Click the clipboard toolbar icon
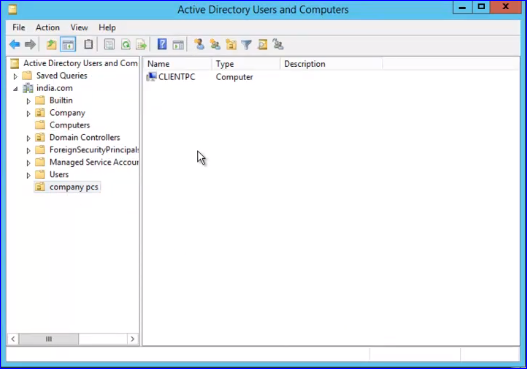 [x=88, y=44]
